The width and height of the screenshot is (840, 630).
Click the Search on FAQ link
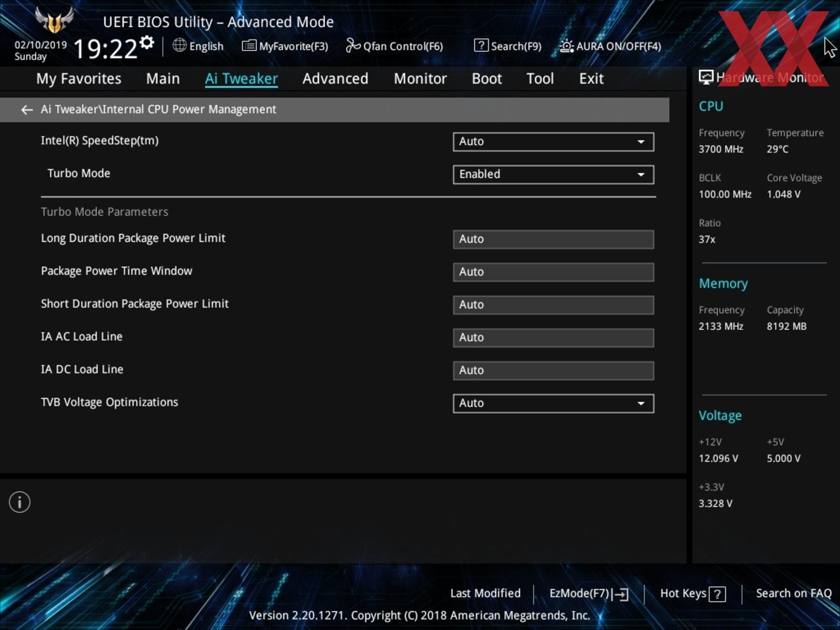(x=794, y=594)
